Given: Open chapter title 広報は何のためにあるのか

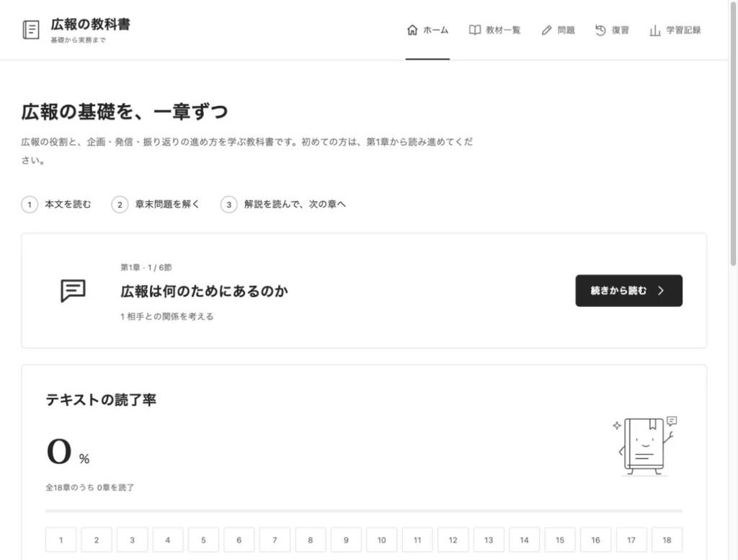Looking at the screenshot, I should (204, 291).
